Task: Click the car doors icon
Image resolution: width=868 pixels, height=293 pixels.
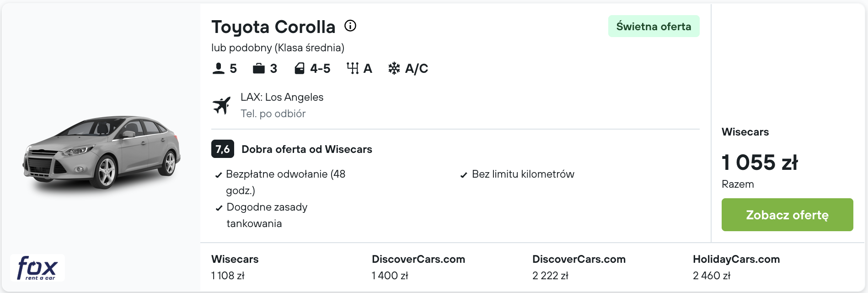Action: [300, 68]
